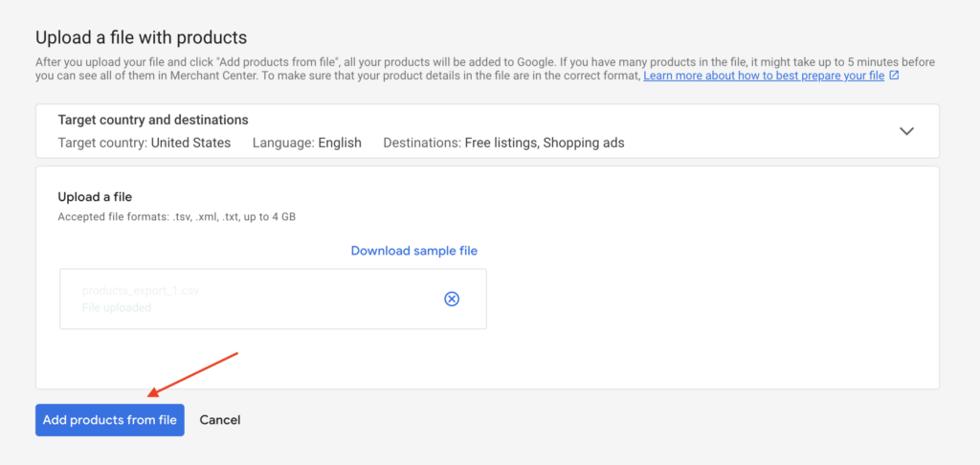This screenshot has width=980, height=465.
Task: Open Learn more about preparing your file
Action: click(764, 76)
